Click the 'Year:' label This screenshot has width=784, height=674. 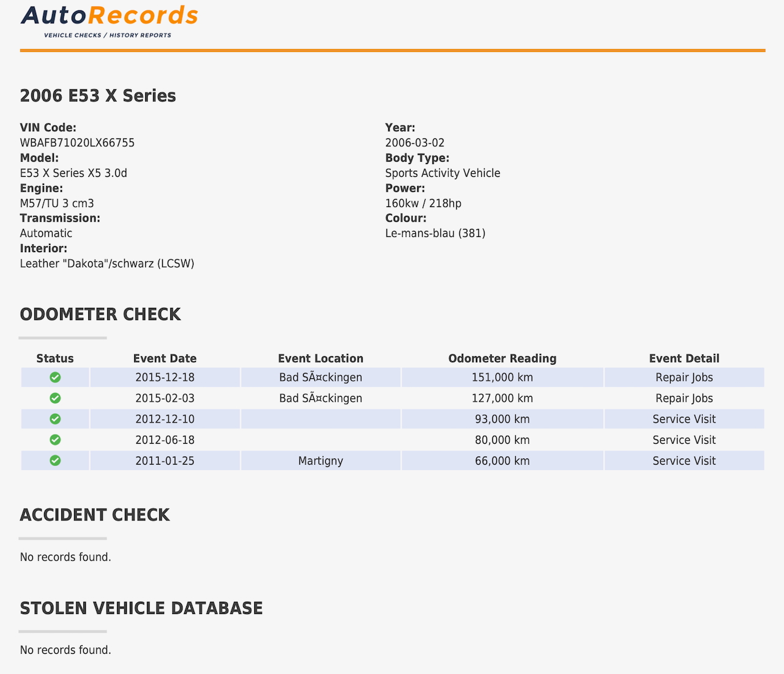(x=400, y=128)
